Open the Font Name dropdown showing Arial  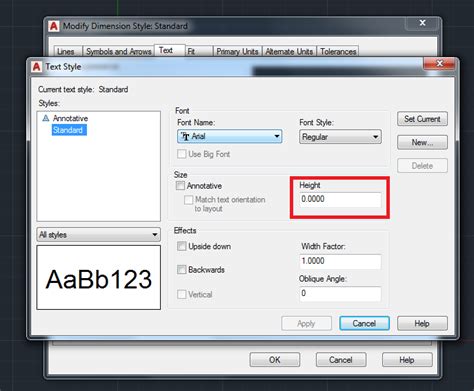(x=230, y=136)
